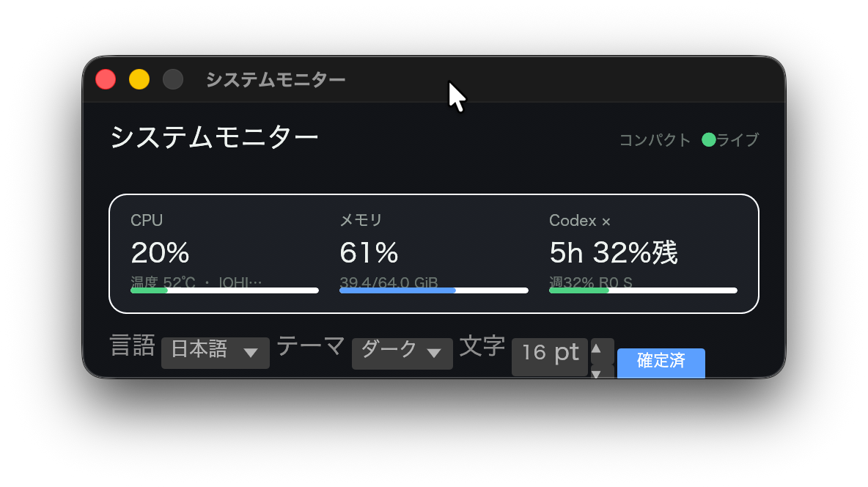Toggle the コンパクト compact view
Screen dimensions: 868x487
(655, 139)
